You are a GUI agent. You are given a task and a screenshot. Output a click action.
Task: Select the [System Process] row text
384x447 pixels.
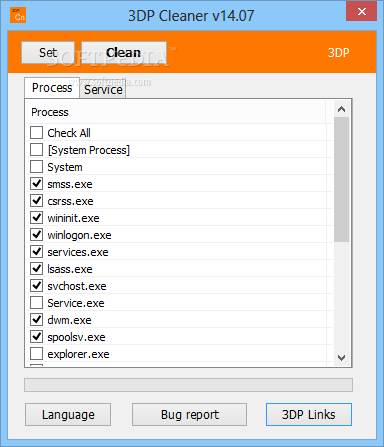click(x=89, y=150)
